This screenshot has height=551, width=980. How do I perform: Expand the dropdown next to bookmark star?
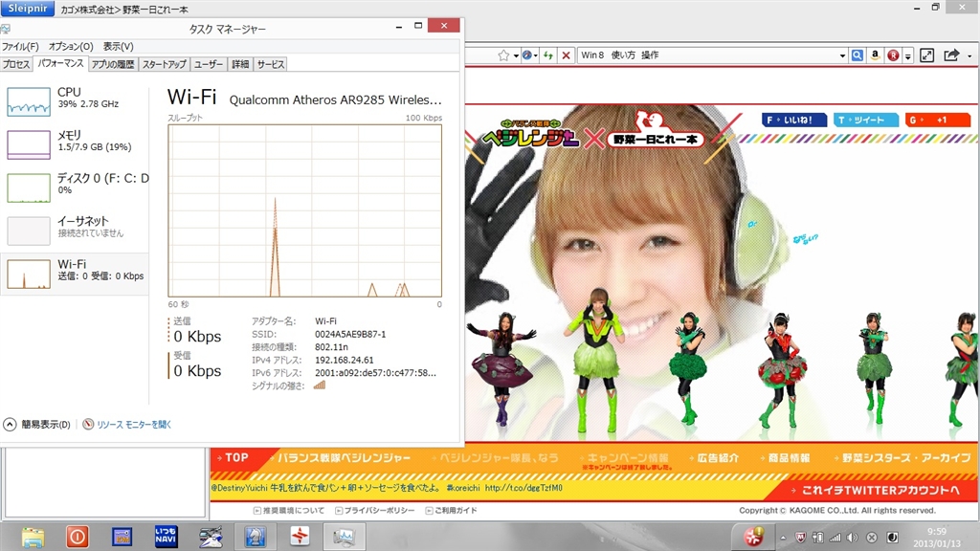pos(515,55)
